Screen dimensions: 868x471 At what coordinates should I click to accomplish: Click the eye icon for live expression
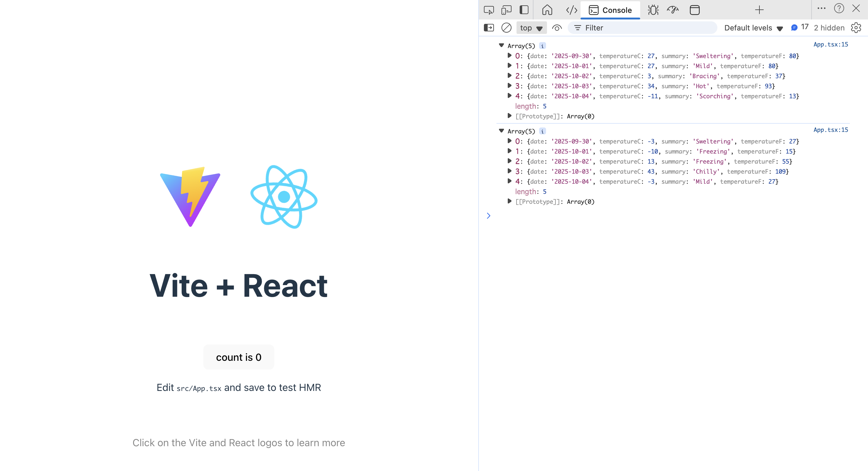click(557, 28)
